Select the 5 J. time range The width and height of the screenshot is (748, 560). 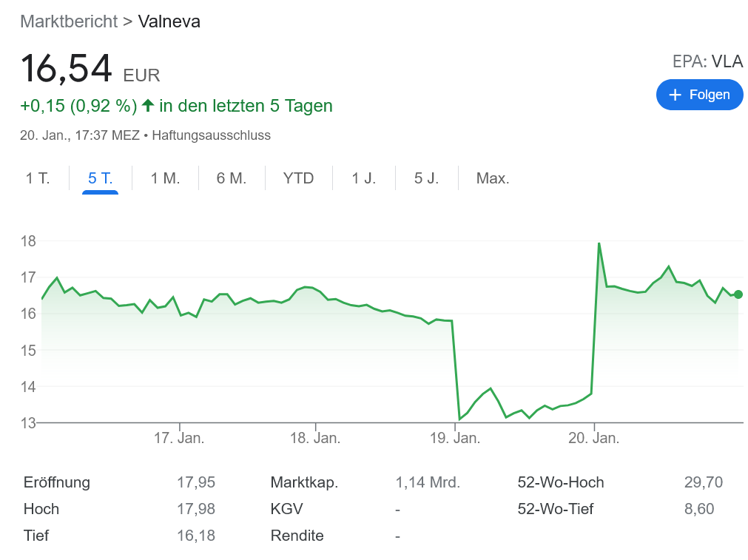tap(427, 178)
